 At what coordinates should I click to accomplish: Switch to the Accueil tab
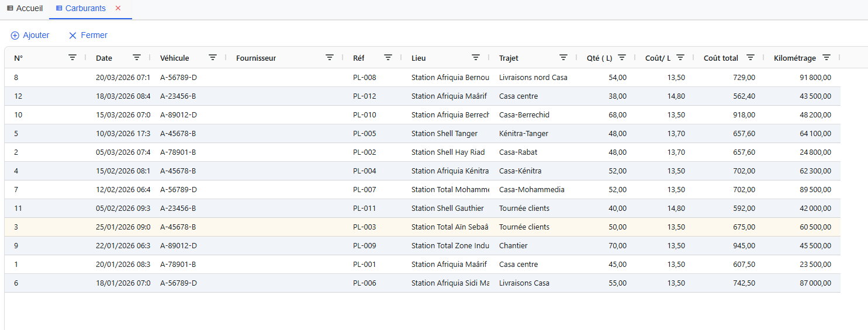(x=25, y=9)
